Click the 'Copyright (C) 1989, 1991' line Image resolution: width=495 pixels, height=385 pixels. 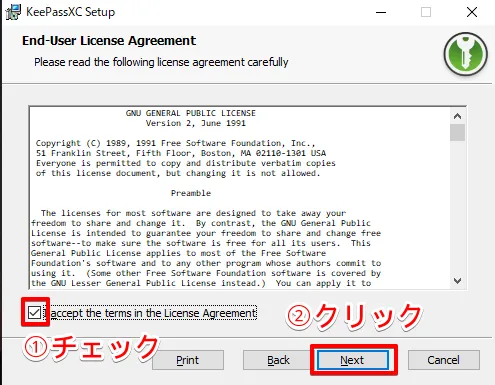175,143
